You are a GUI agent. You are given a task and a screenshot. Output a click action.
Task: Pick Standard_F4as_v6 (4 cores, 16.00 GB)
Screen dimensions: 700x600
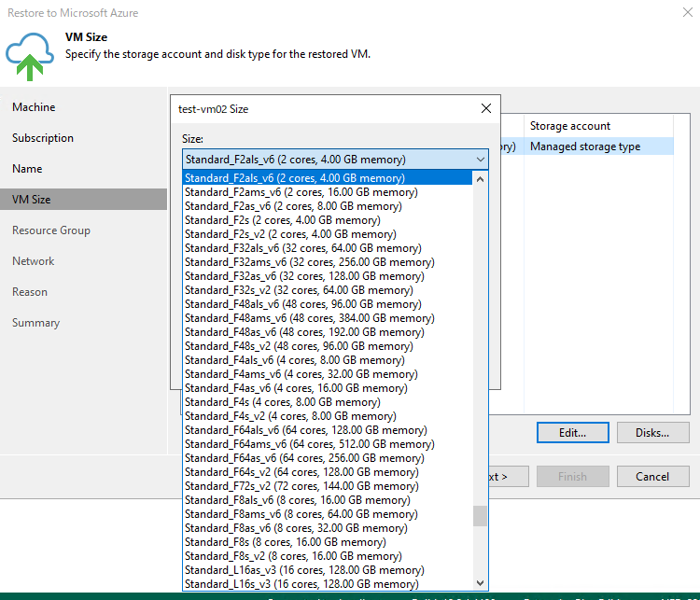pyautogui.click(x=328, y=388)
